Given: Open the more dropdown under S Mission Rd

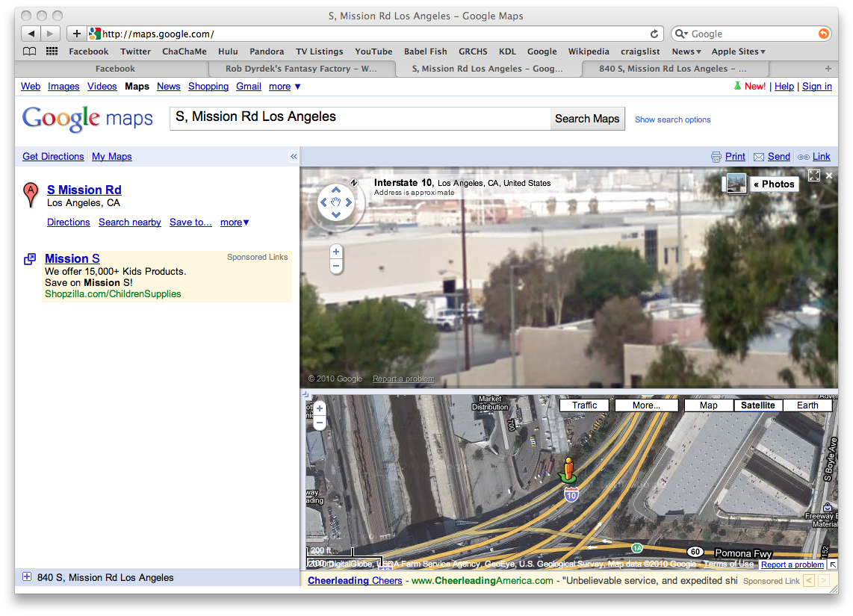Looking at the screenshot, I should [x=234, y=222].
